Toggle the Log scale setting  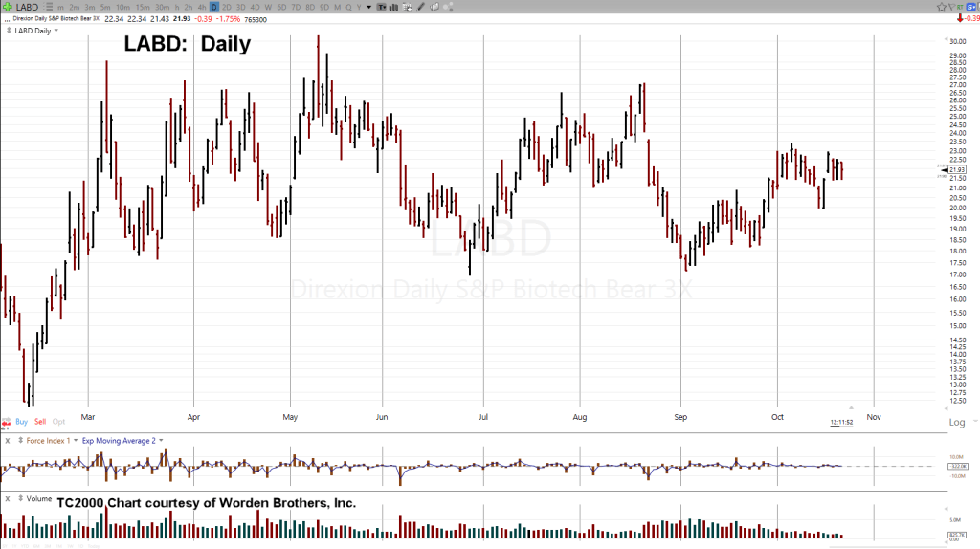[x=956, y=422]
